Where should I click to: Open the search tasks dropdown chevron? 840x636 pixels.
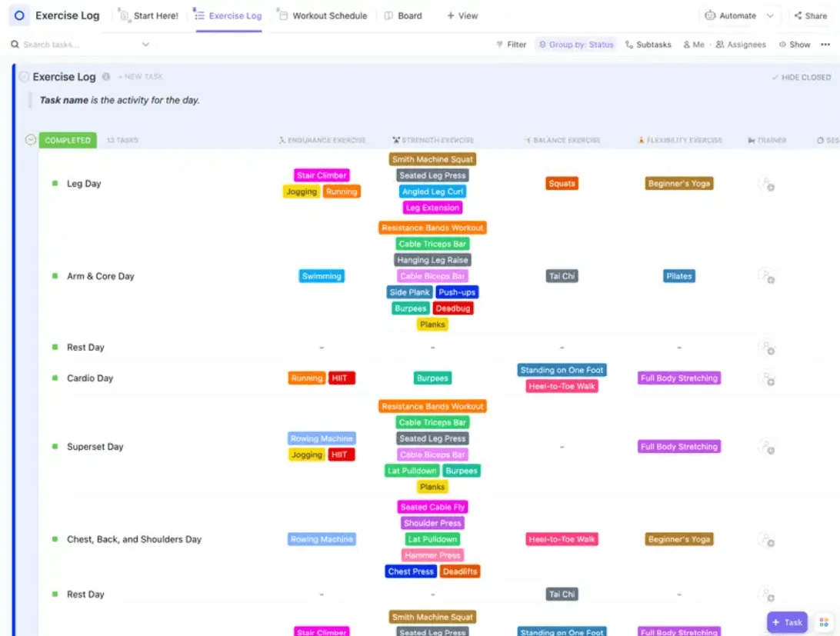(145, 45)
